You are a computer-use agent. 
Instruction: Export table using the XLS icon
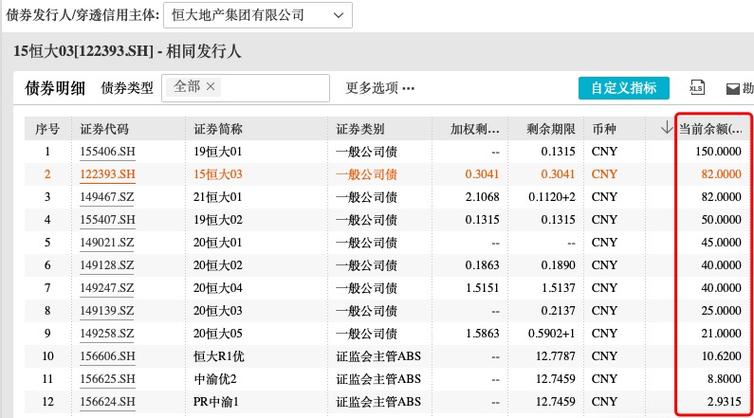pos(697,88)
